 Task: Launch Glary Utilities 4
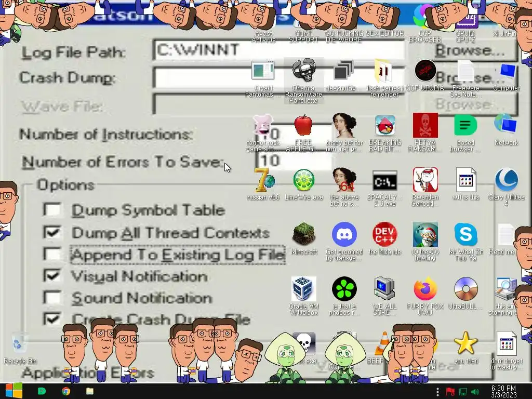[x=506, y=180]
